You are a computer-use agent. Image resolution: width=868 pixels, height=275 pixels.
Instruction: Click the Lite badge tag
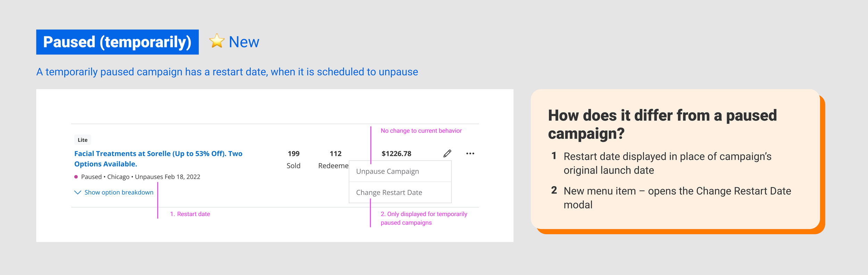(83, 140)
